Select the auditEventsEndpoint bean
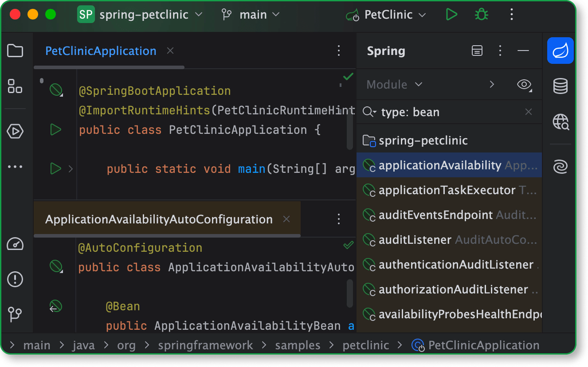The image size is (588, 367). pos(449,215)
